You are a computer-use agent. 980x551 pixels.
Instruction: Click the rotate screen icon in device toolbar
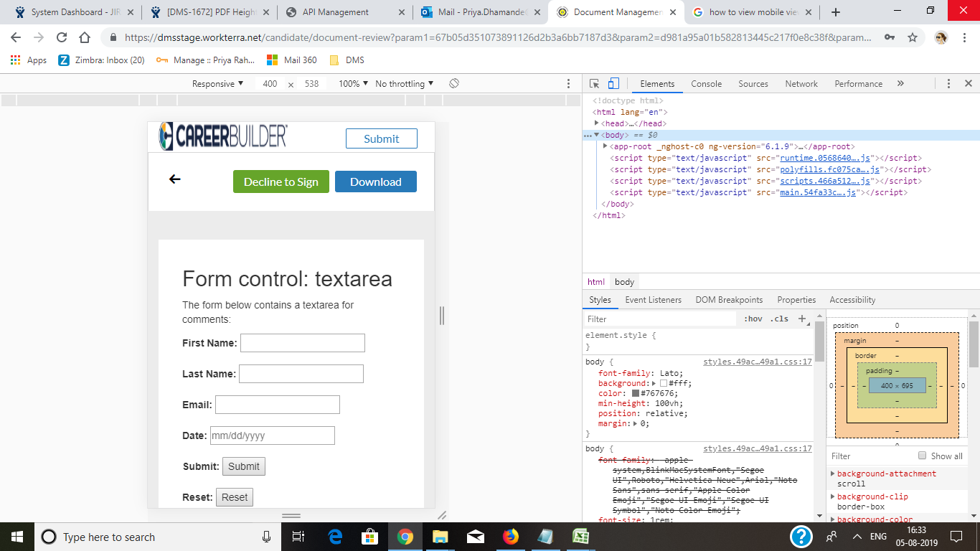[x=454, y=84]
